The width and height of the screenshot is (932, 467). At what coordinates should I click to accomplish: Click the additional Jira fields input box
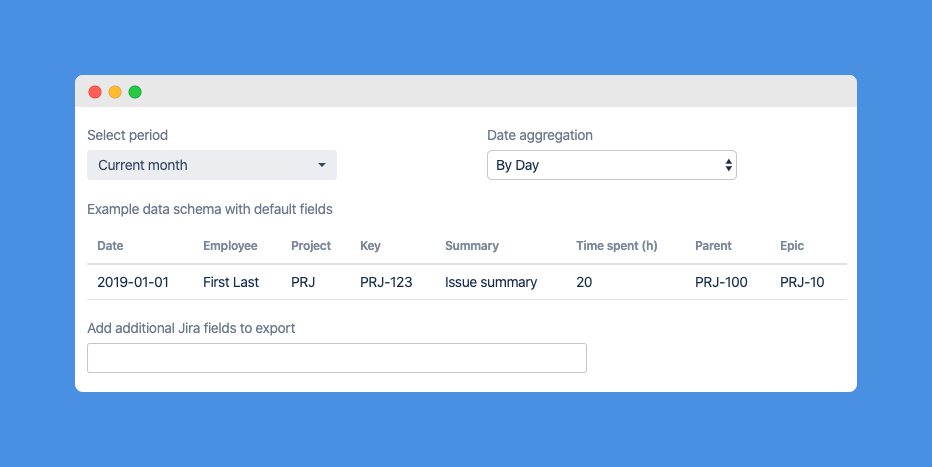[x=337, y=358]
